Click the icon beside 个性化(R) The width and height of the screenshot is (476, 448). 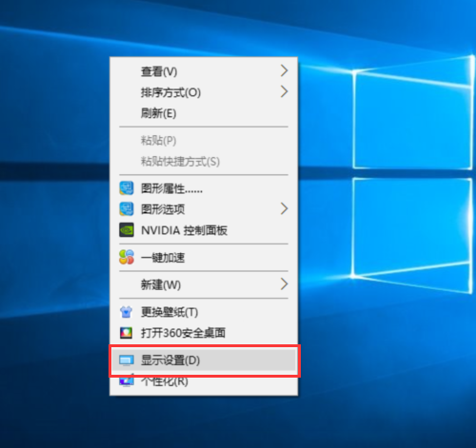click(127, 380)
